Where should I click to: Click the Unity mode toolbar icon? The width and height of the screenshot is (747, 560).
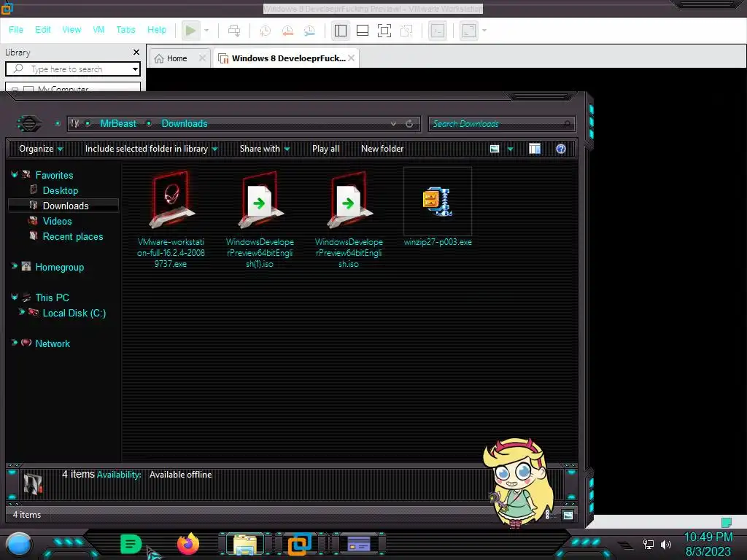[406, 31]
